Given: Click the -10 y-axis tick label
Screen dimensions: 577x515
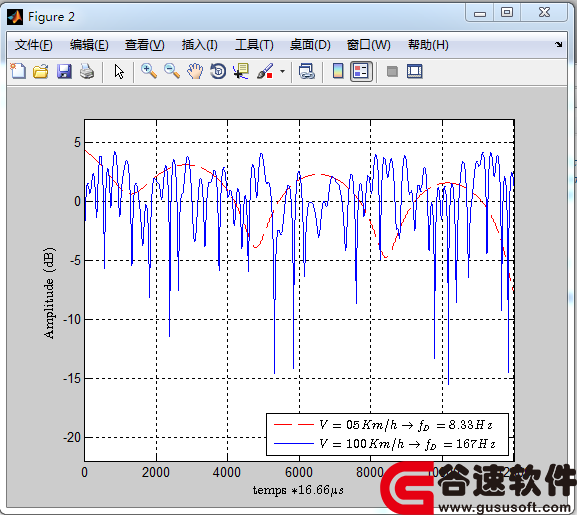Looking at the screenshot, I should (x=72, y=319).
